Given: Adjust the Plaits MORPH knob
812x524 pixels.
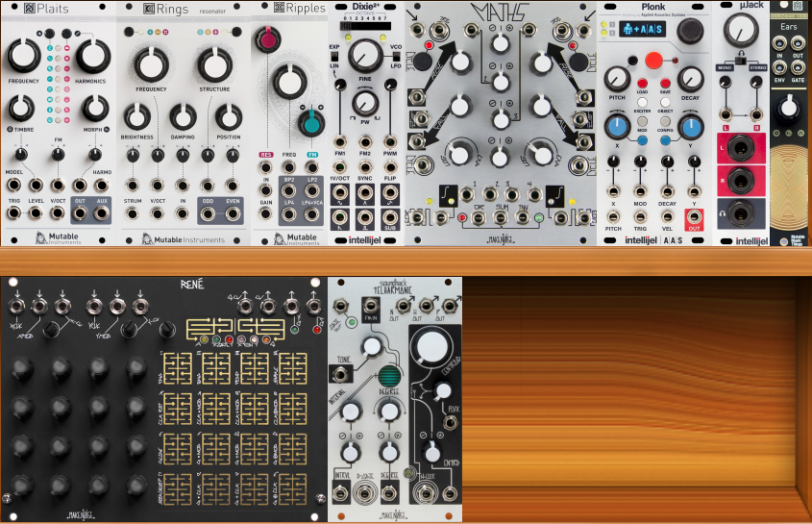Looking at the screenshot, I should click(95, 108).
